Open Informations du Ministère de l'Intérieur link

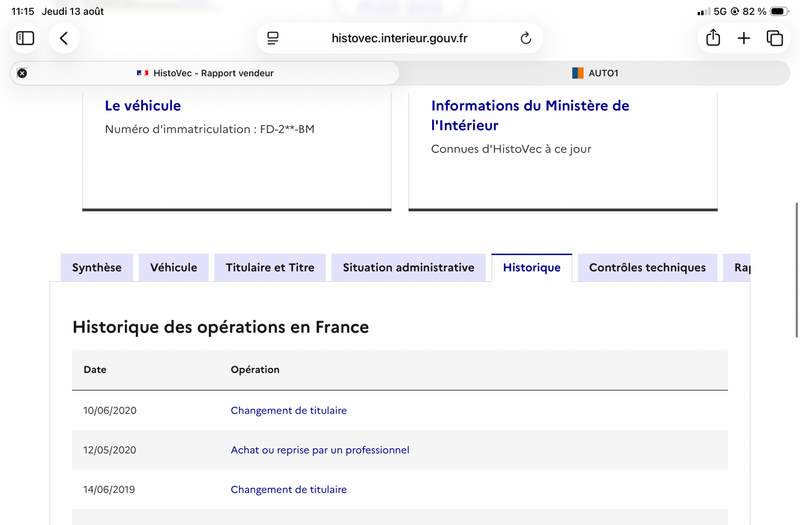530,115
